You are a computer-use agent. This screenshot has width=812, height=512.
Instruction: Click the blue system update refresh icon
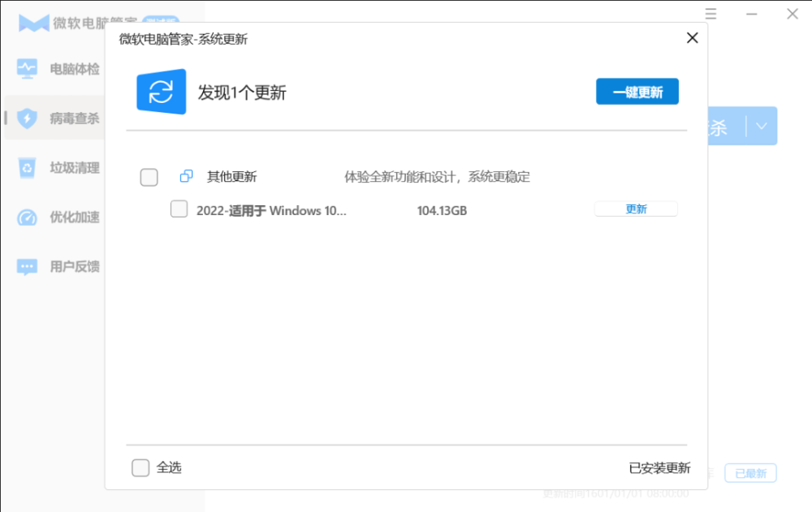point(161,92)
